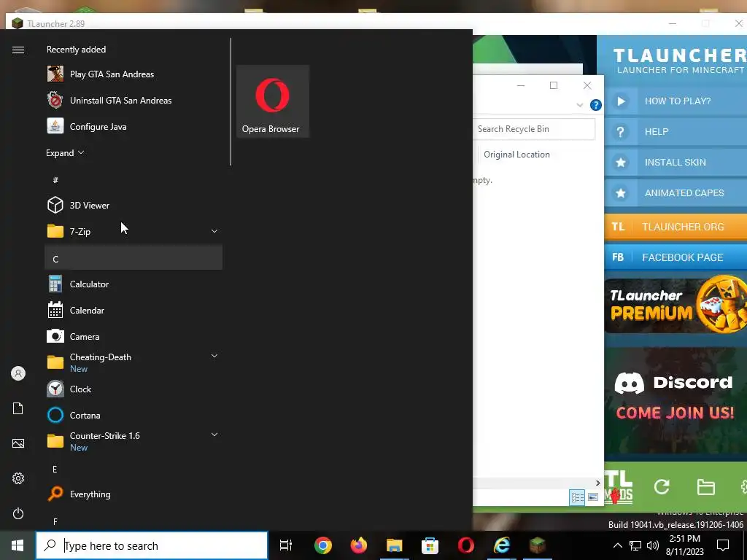Viewport: 747px width, 560px height.
Task: Click the refresh icon in TLauncher
Action: [662, 486]
